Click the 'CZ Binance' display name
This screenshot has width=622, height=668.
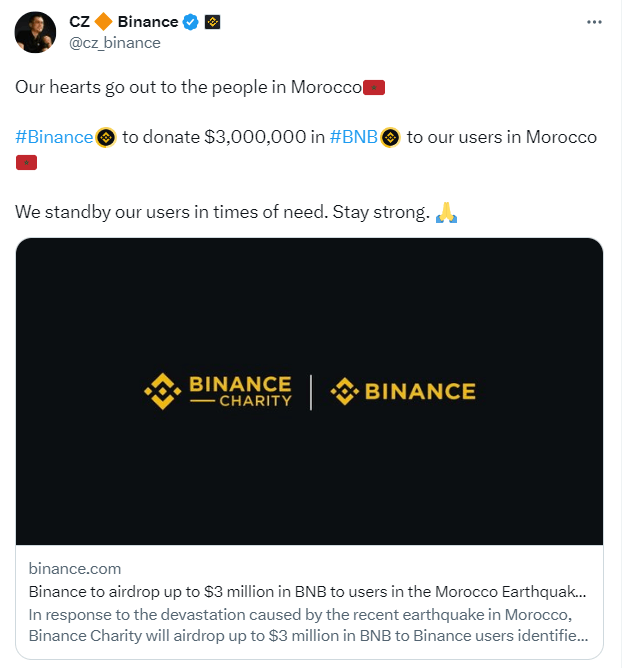[123, 22]
